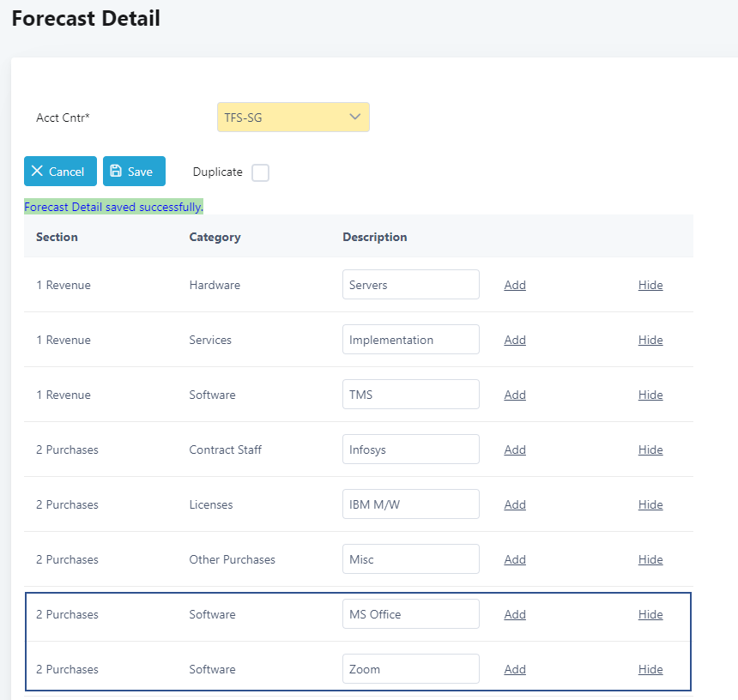Focus the Zoom description text box
The width and height of the screenshot is (738, 700).
click(410, 669)
